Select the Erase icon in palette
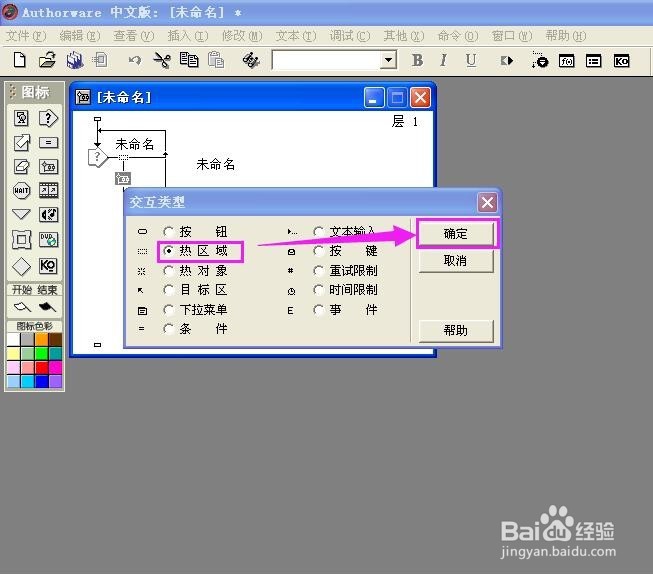This screenshot has height=575, width=653. pyautogui.click(x=21, y=167)
